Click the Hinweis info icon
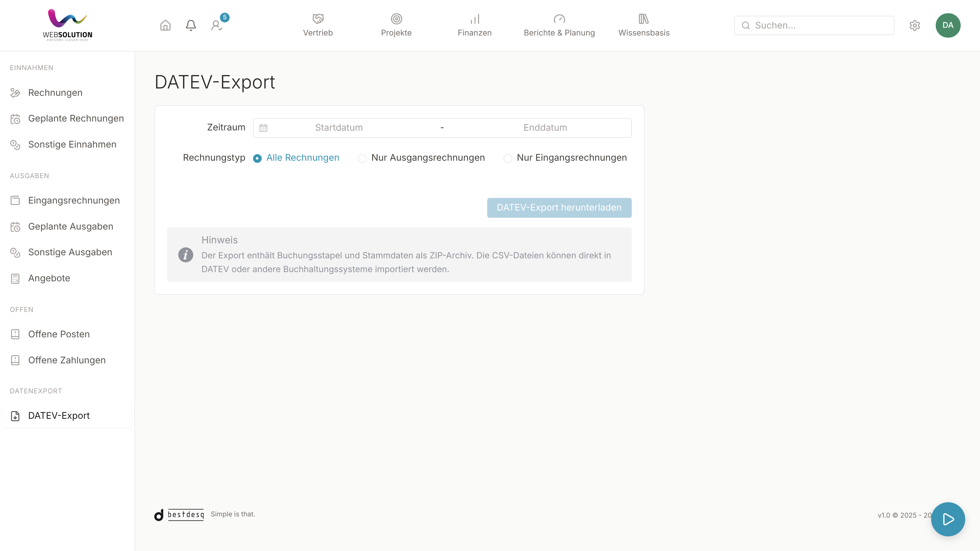Viewport: 980px width, 551px height. point(186,255)
